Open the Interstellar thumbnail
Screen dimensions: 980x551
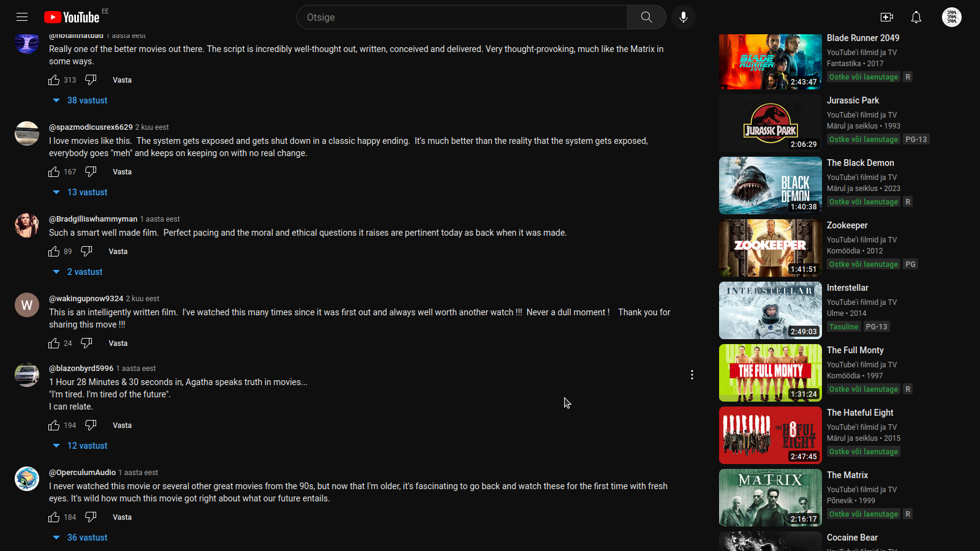(x=771, y=310)
